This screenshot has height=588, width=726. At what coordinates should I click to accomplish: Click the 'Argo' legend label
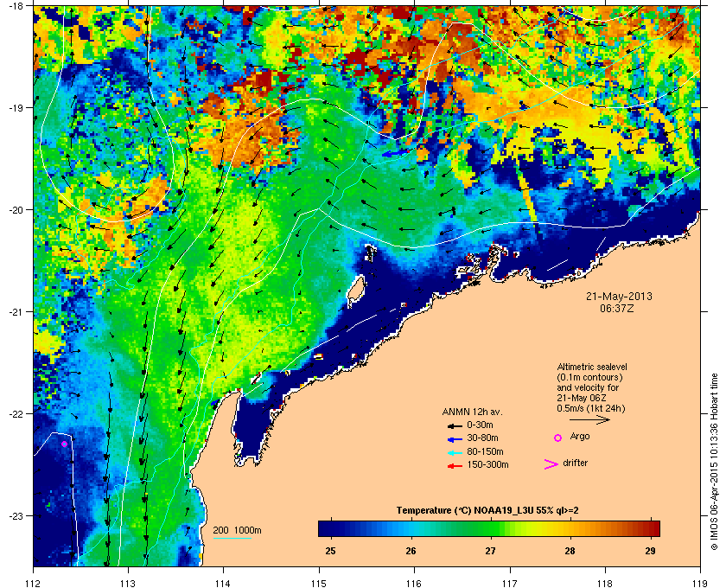580,437
